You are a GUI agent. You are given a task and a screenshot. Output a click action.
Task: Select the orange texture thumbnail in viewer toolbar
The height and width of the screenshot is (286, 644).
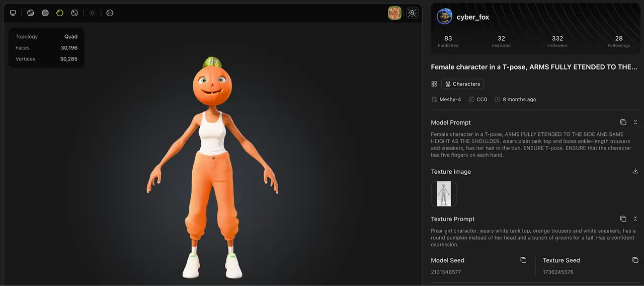click(394, 13)
